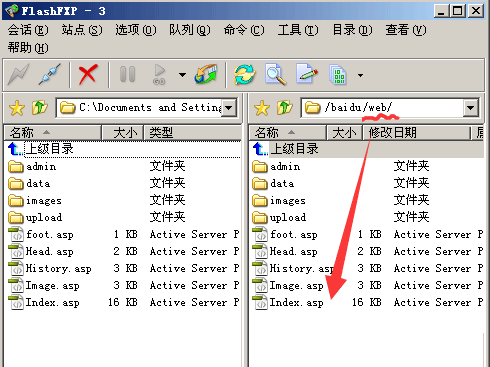Expand the local path dropdown

click(x=229, y=108)
